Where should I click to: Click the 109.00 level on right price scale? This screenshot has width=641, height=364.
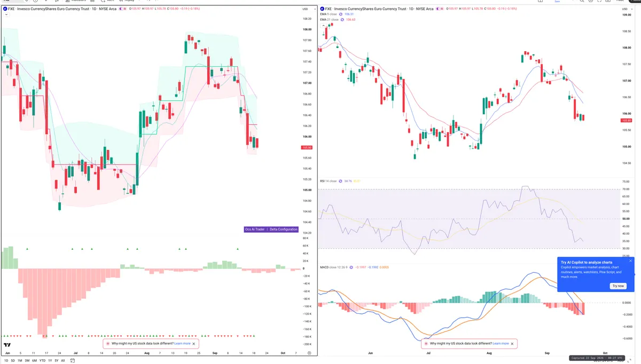pyautogui.click(x=627, y=14)
